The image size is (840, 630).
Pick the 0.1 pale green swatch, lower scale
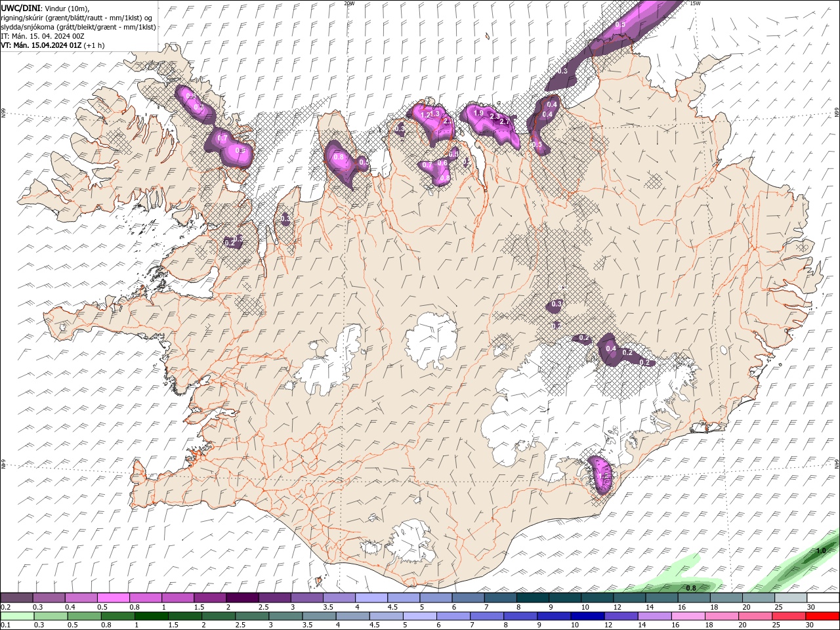pos(17,616)
